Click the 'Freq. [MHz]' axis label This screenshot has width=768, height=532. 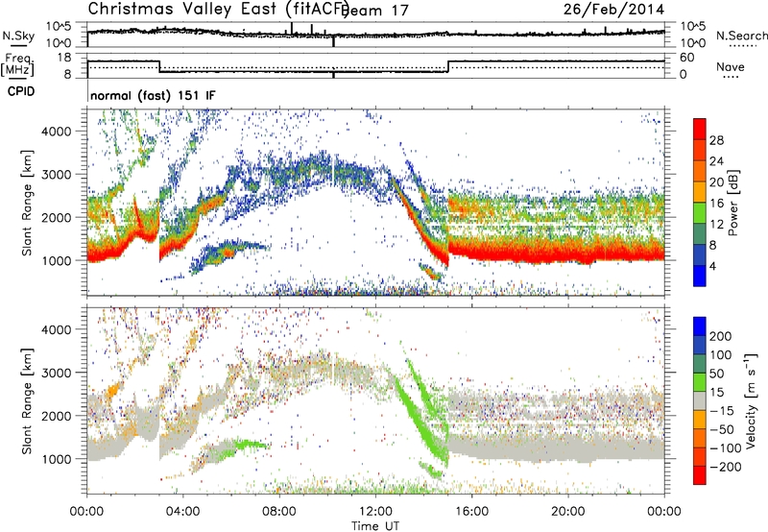coord(17,65)
